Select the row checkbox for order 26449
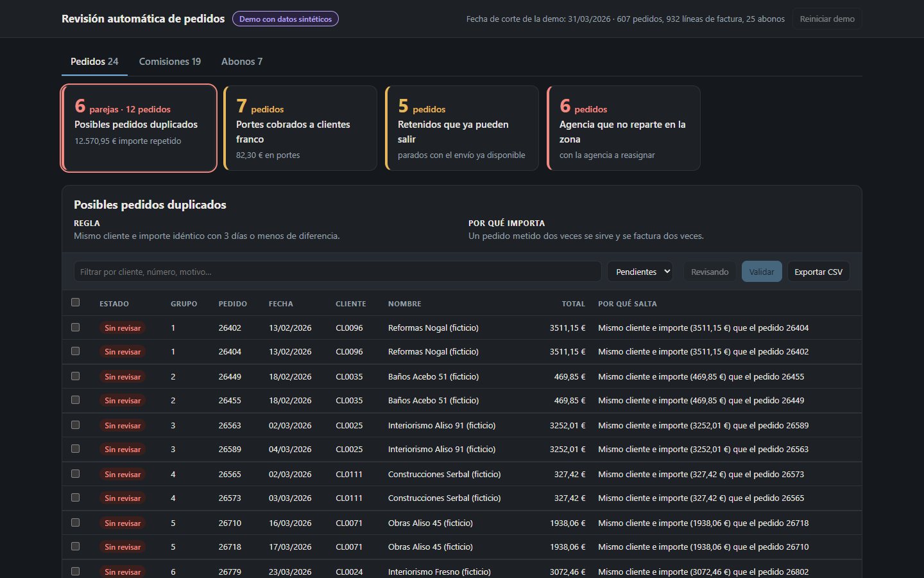The height and width of the screenshot is (578, 924). coord(76,376)
